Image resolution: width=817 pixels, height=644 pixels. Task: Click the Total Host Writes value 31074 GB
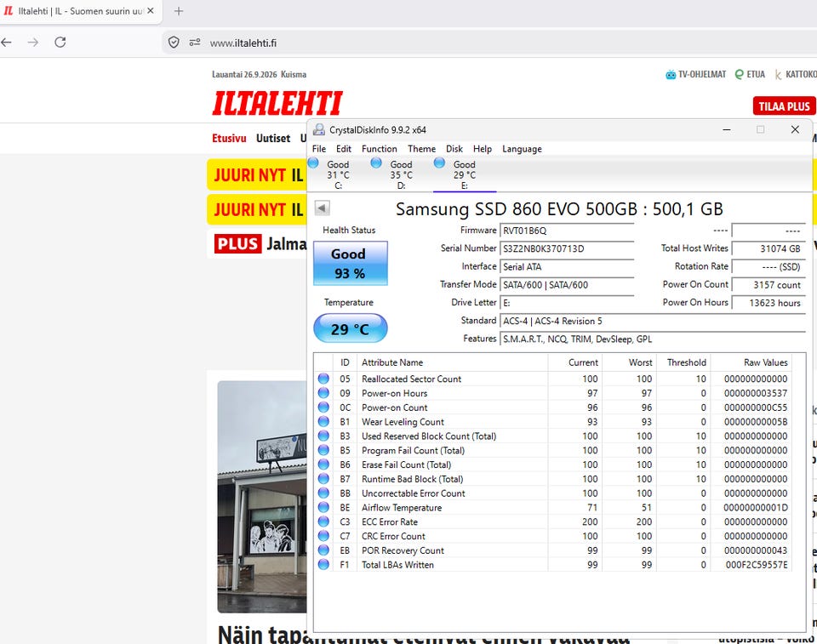pos(768,248)
